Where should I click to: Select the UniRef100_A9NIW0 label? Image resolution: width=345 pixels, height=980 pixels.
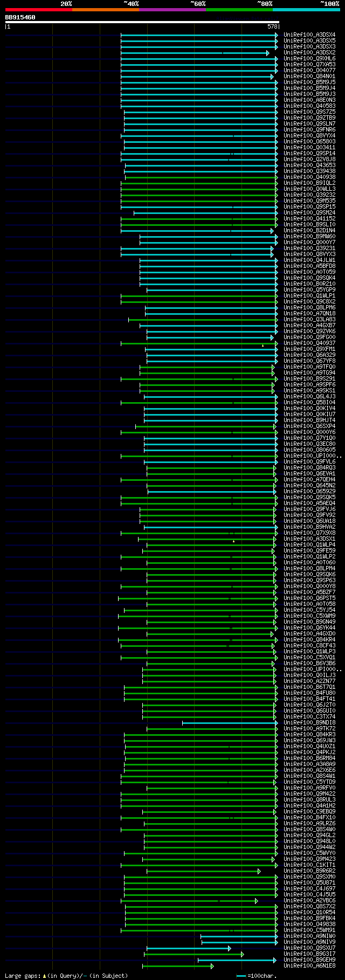tap(309, 936)
